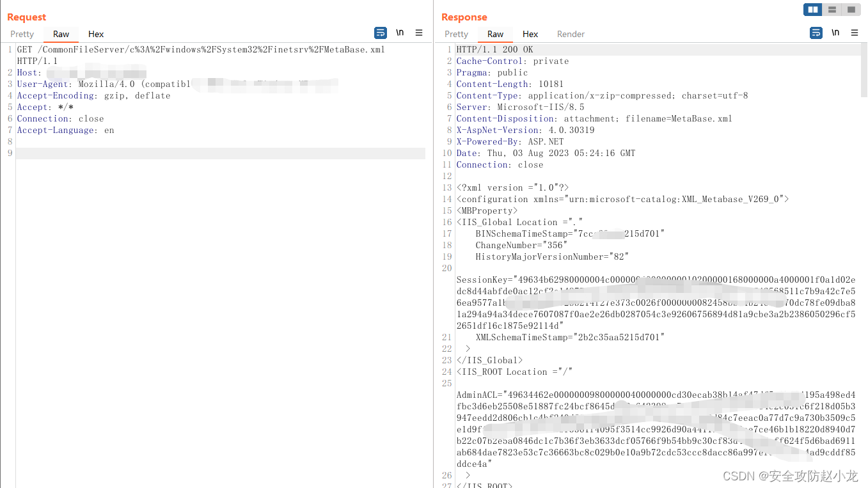Screen dimensions: 868x488
Task: Click the Accept-Encoding: gzip, deflate line
Action: click(x=93, y=95)
